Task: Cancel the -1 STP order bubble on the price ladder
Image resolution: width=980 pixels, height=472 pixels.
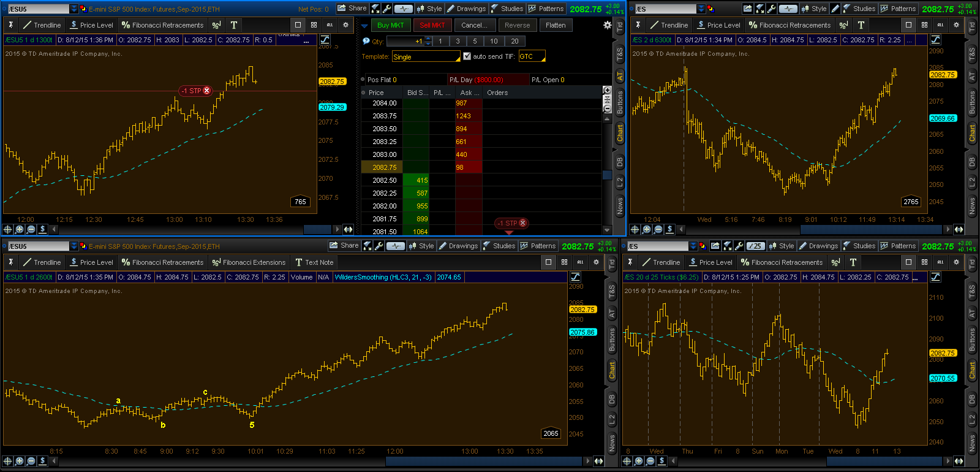Action: [x=523, y=223]
